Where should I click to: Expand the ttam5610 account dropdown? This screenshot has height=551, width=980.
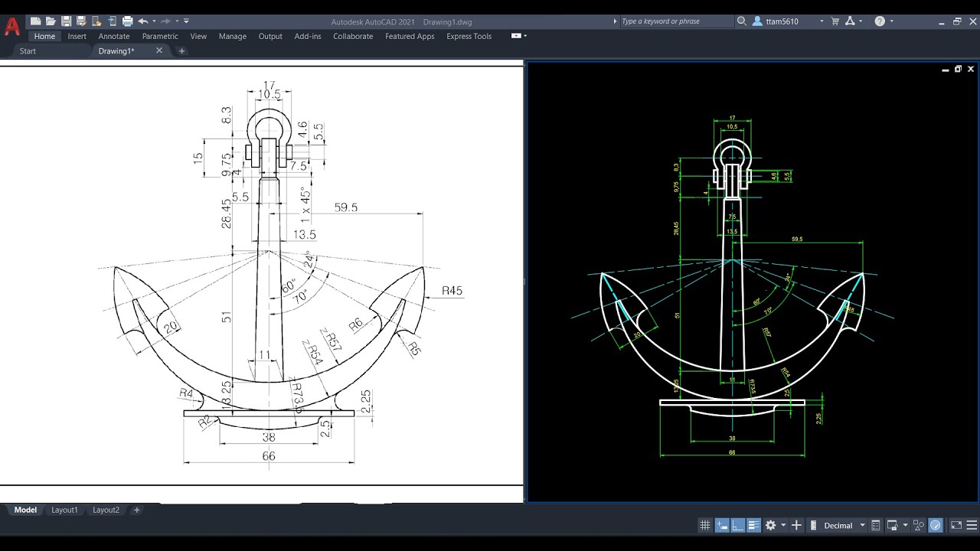pos(822,21)
